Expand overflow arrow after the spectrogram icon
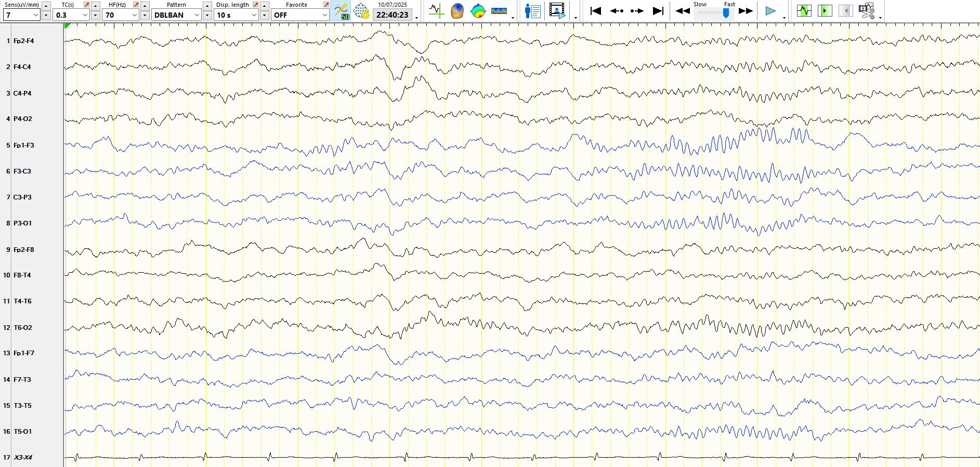This screenshot has height=467, width=980. click(513, 18)
